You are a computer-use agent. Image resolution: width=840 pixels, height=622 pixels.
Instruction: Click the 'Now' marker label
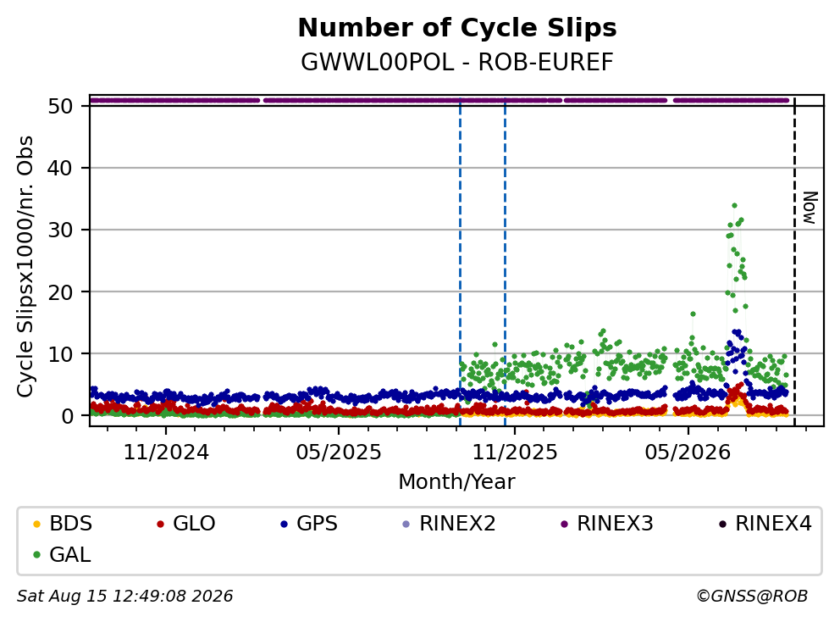tap(810, 208)
